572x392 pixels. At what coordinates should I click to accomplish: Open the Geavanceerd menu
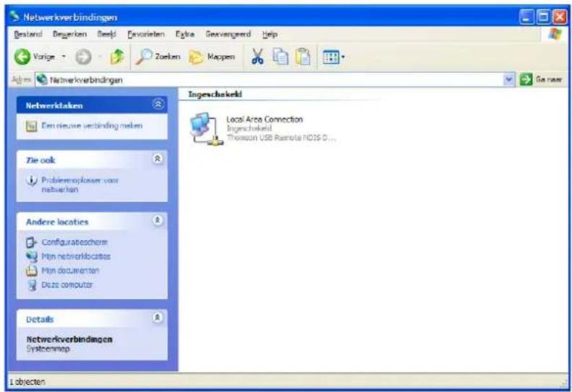pos(228,34)
